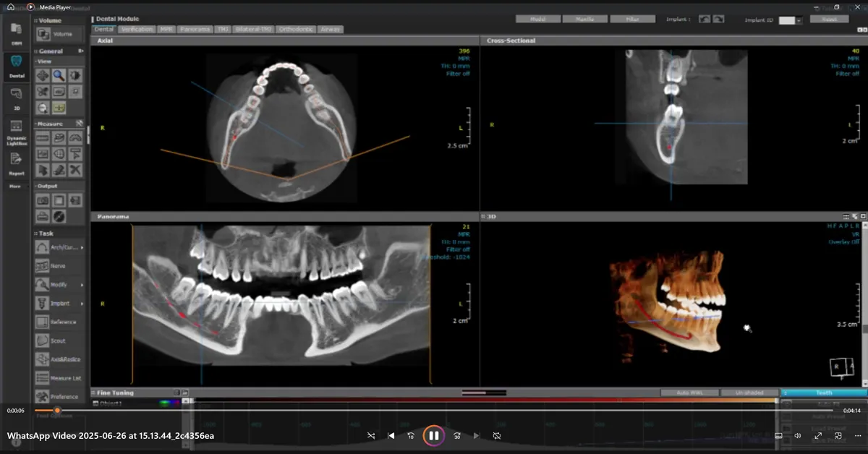868x454 pixels.
Task: Open the Preference task icon
Action: (43, 396)
